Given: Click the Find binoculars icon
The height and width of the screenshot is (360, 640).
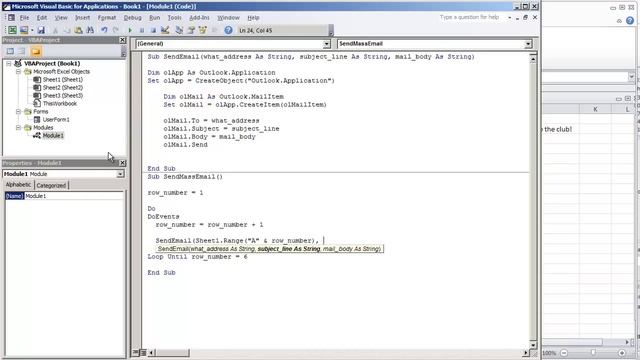Looking at the screenshot, I should (90, 30).
